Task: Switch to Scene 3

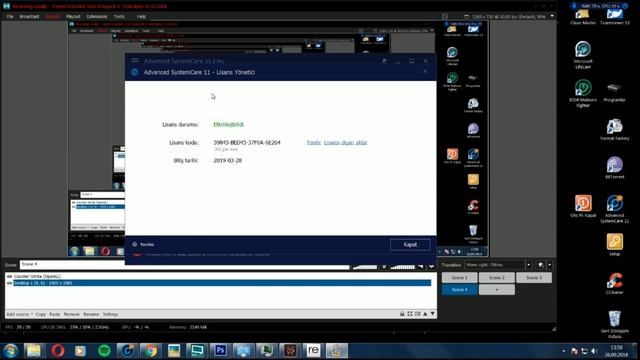Action: click(x=534, y=278)
